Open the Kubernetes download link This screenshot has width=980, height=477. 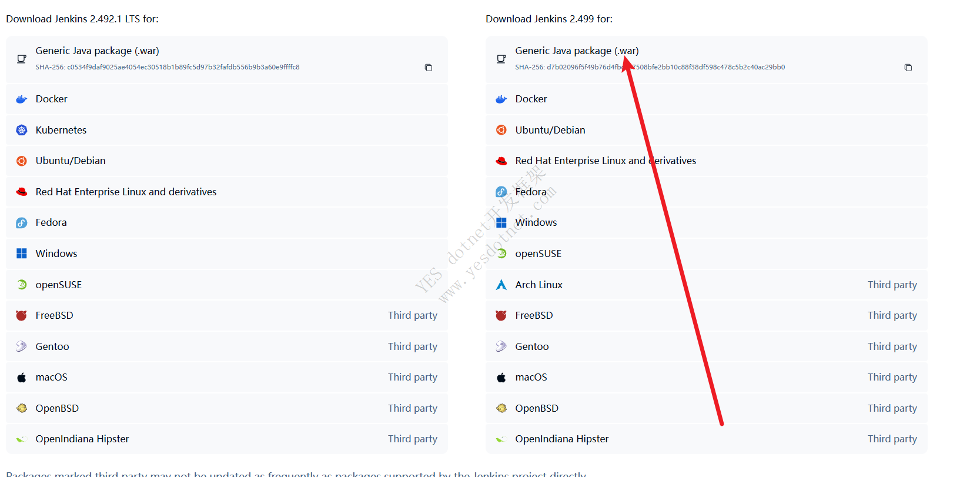tap(227, 130)
